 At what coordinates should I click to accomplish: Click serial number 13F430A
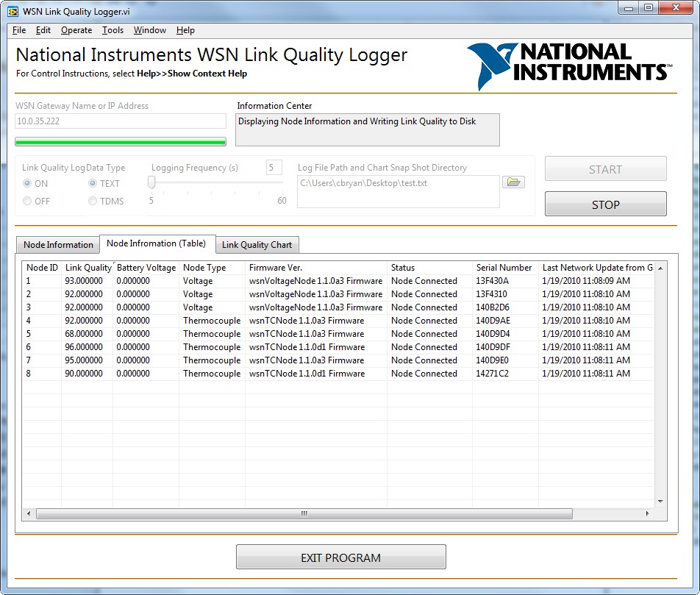click(492, 281)
